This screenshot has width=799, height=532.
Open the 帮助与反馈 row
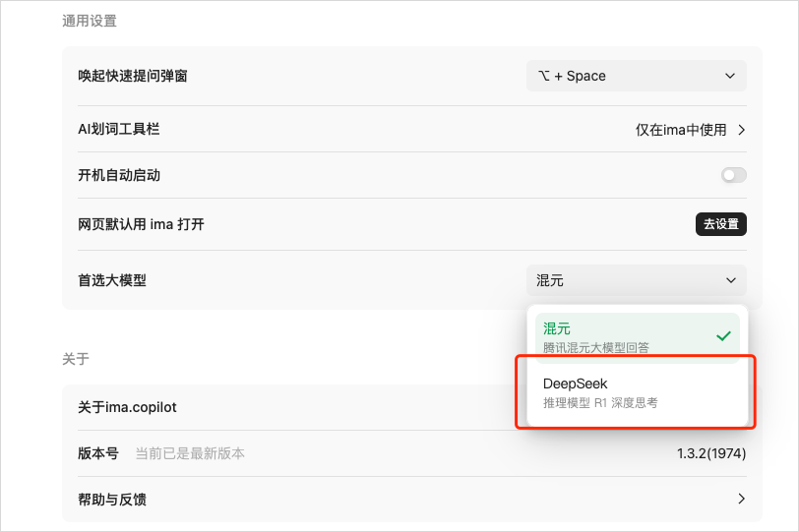point(412,500)
